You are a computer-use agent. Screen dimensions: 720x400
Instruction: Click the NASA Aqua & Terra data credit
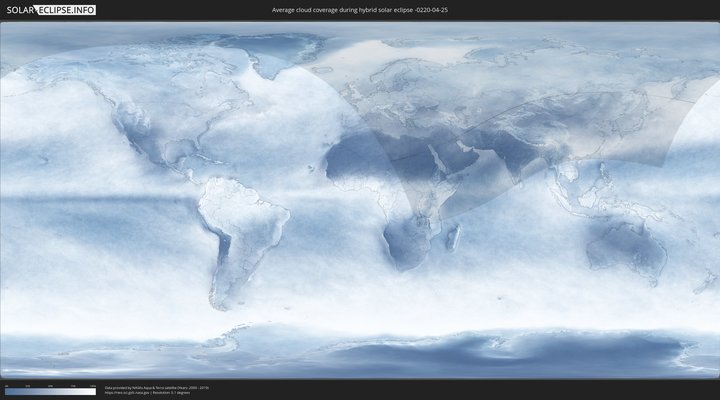pyautogui.click(x=150, y=386)
